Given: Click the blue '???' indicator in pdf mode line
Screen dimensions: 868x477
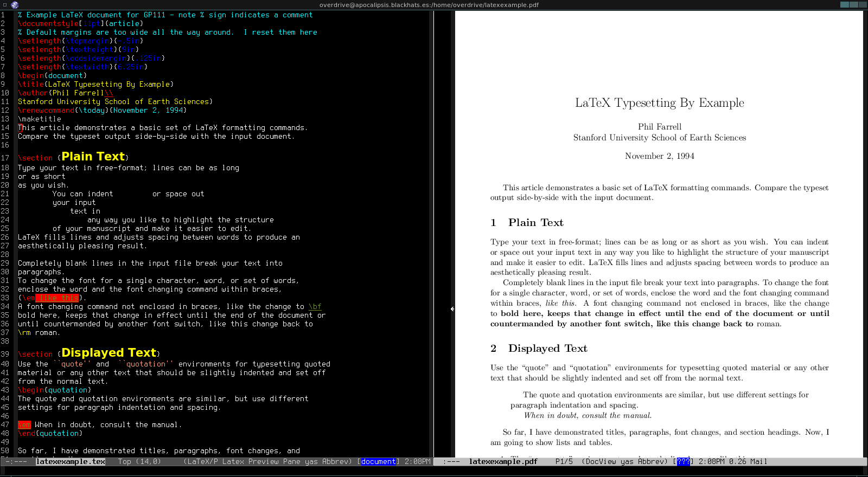Looking at the screenshot, I should pyautogui.click(x=683, y=462).
